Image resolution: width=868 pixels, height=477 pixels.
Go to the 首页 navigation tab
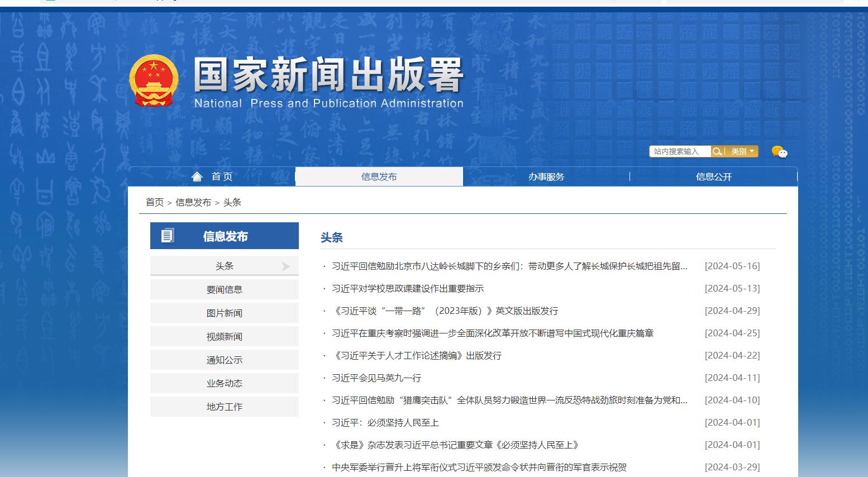coord(212,177)
